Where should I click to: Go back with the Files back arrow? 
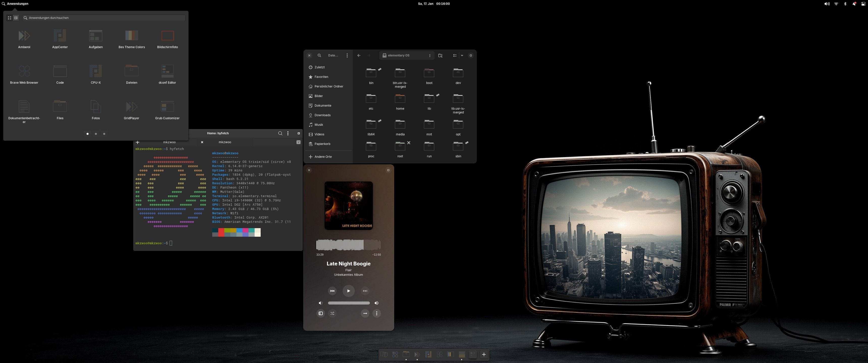click(x=359, y=55)
